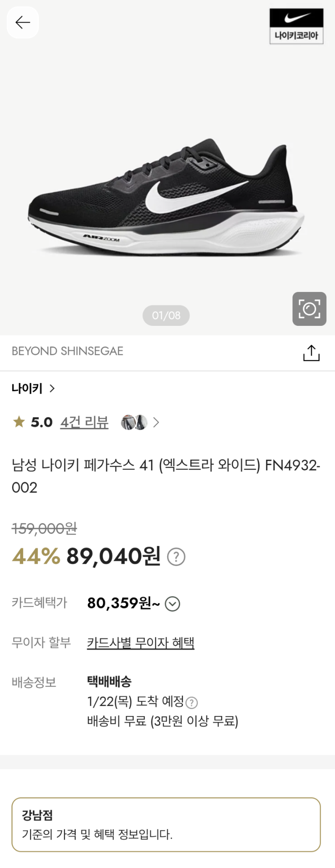Viewport: 335px width, 868px height.
Task: Tap the 나이키 brand name
Action: point(27,388)
